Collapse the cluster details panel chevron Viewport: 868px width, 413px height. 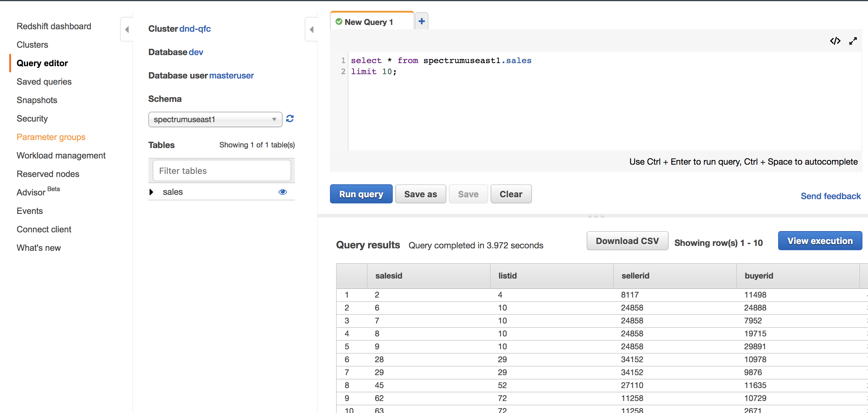tap(311, 29)
